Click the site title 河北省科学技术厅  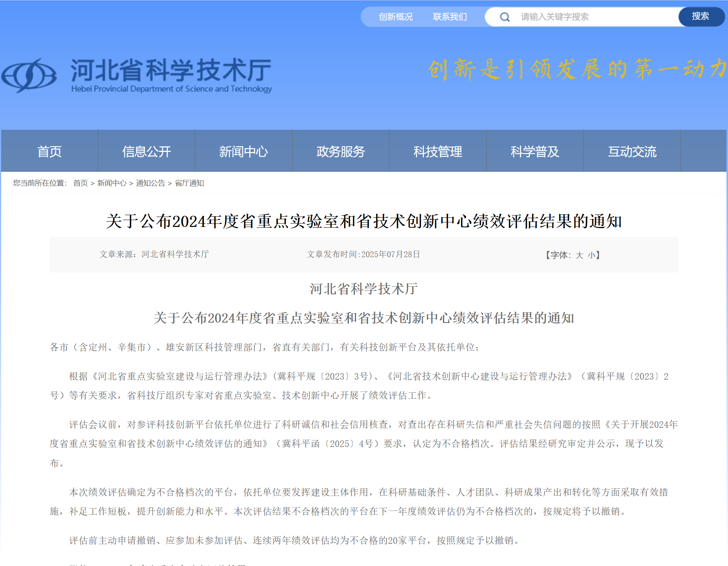click(x=171, y=70)
